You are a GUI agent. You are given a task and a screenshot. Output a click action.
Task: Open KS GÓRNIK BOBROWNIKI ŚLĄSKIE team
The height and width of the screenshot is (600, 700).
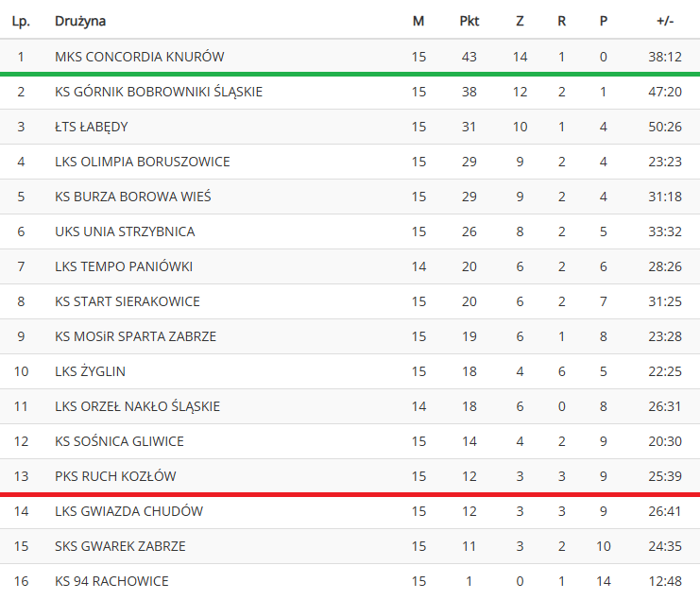(x=159, y=92)
